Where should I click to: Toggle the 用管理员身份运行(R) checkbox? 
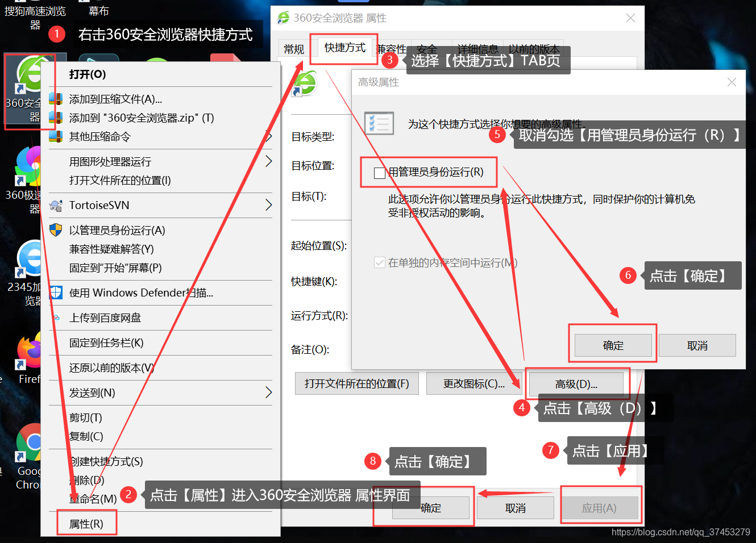coord(380,173)
